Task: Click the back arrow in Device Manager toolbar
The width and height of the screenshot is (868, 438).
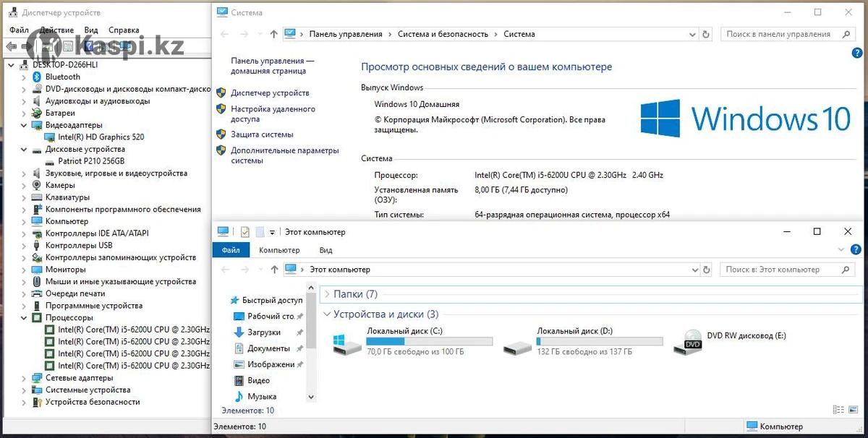Action: coord(11,46)
